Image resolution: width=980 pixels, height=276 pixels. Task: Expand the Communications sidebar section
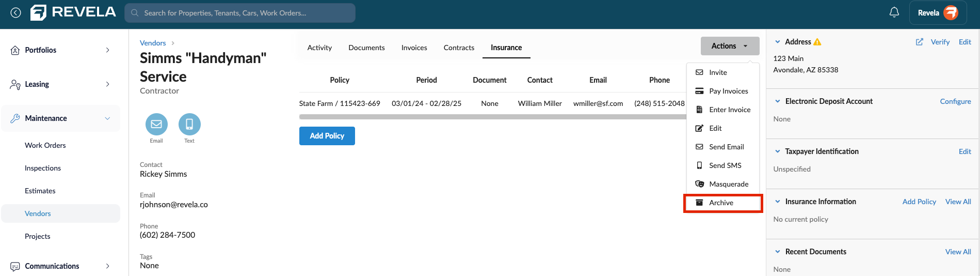tap(107, 266)
